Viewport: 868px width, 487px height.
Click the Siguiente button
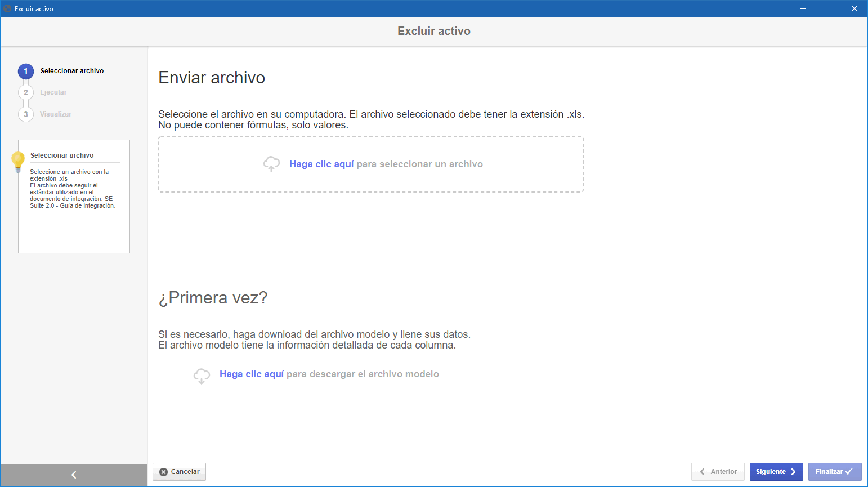(776, 472)
